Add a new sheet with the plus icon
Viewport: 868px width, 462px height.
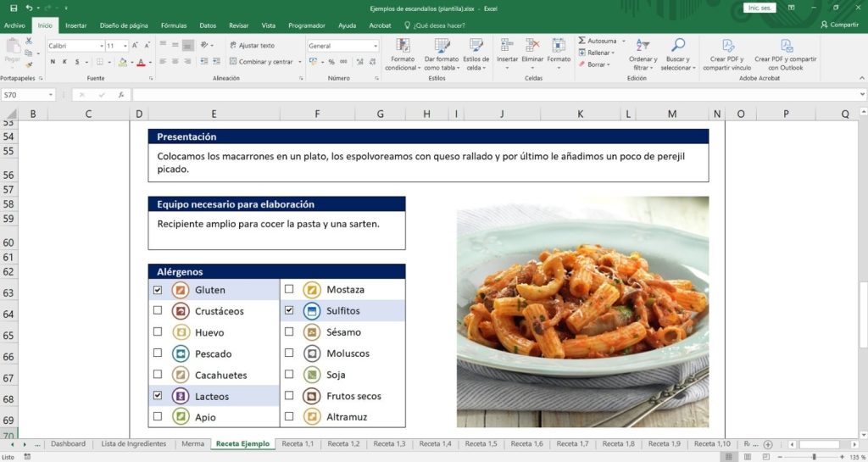[x=768, y=444]
